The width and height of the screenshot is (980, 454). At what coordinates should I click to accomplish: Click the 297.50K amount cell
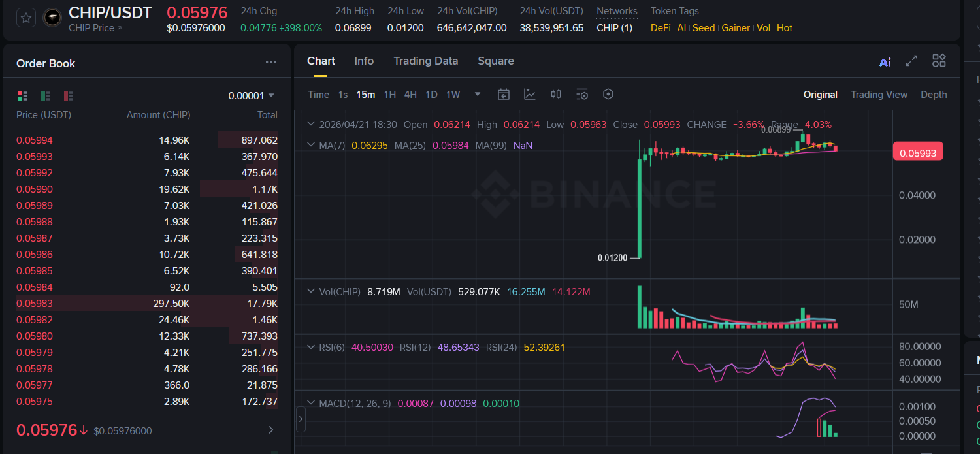170,303
